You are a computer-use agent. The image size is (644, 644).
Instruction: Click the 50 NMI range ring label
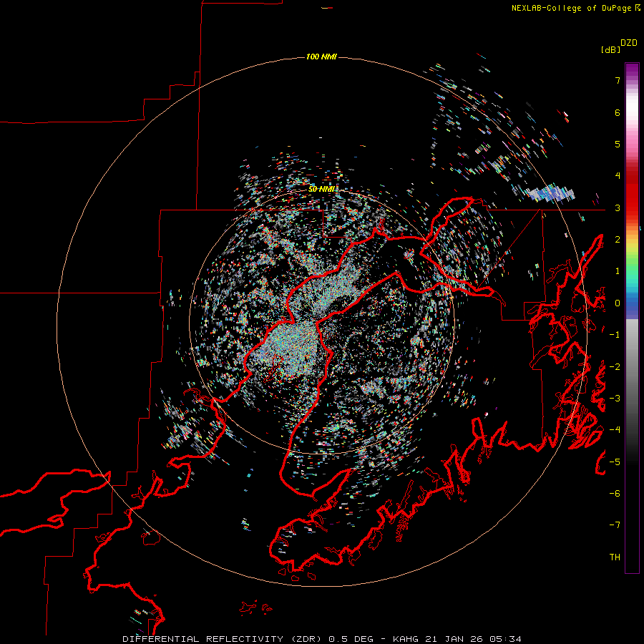pos(321,189)
